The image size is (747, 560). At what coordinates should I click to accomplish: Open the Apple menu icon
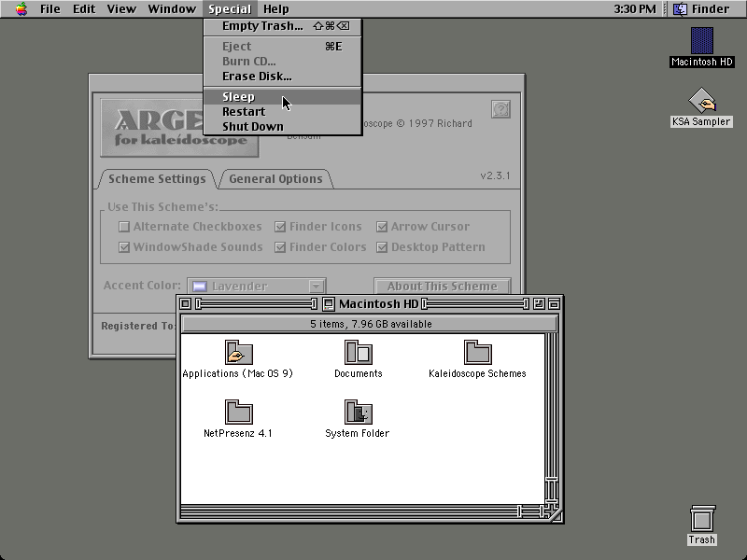(21, 8)
